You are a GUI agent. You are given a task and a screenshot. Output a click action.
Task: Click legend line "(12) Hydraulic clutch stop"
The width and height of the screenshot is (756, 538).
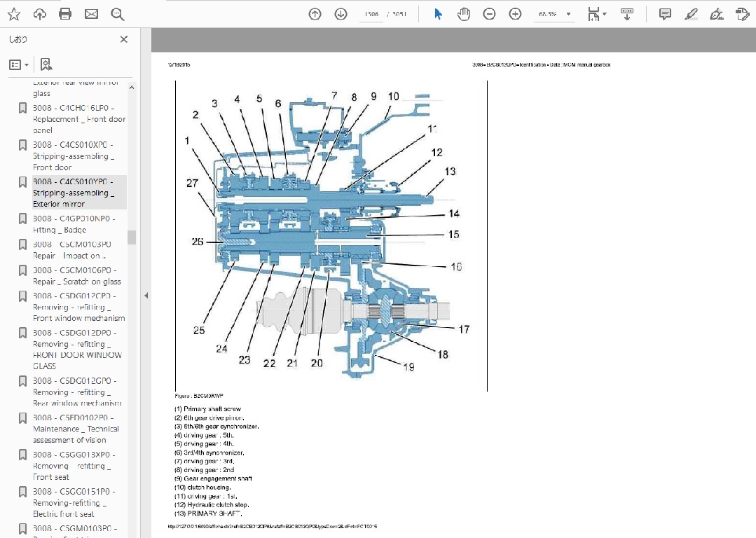pyautogui.click(x=212, y=505)
